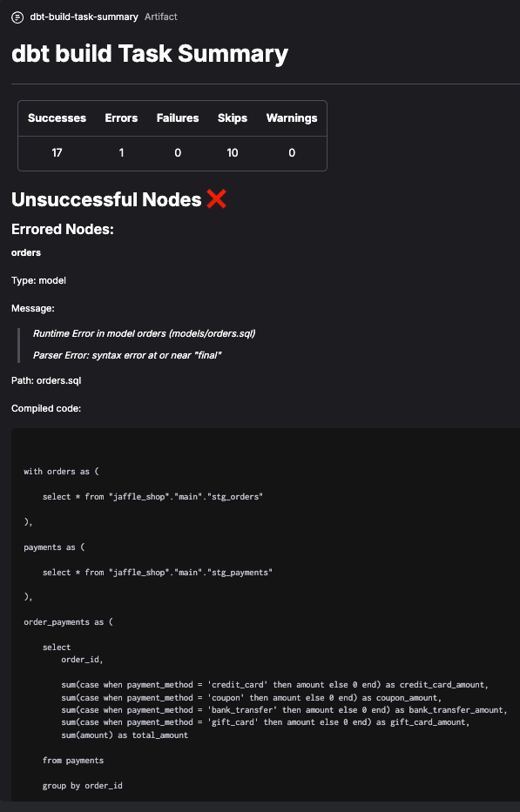Click the group by order_id code line
520x812 pixels.
pos(83,786)
